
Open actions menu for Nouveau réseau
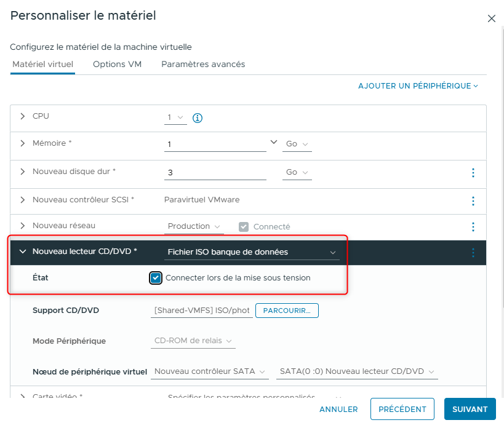point(473,227)
